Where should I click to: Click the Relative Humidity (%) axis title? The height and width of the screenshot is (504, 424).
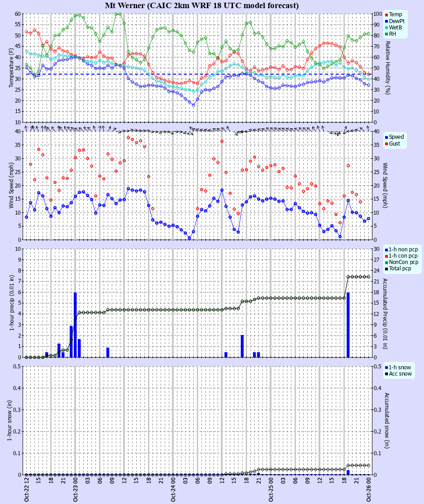[387, 68]
